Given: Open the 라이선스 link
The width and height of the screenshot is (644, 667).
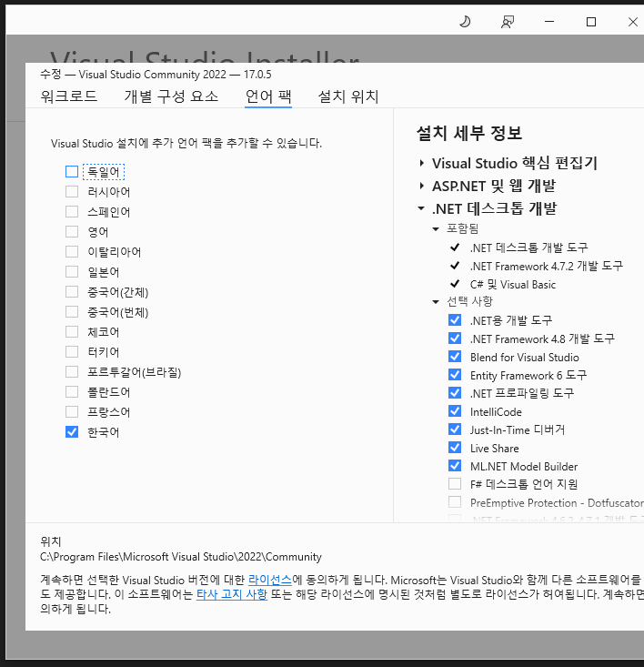Looking at the screenshot, I should click(x=270, y=580).
